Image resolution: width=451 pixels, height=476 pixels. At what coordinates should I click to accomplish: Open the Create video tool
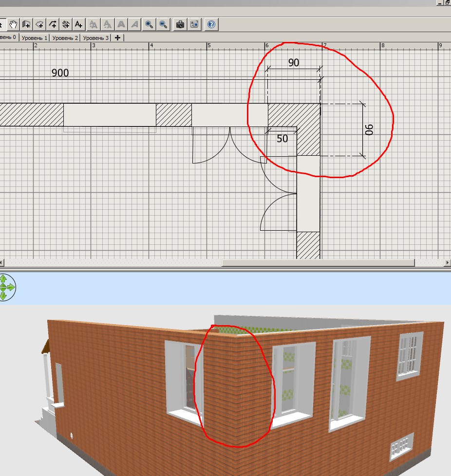194,24
